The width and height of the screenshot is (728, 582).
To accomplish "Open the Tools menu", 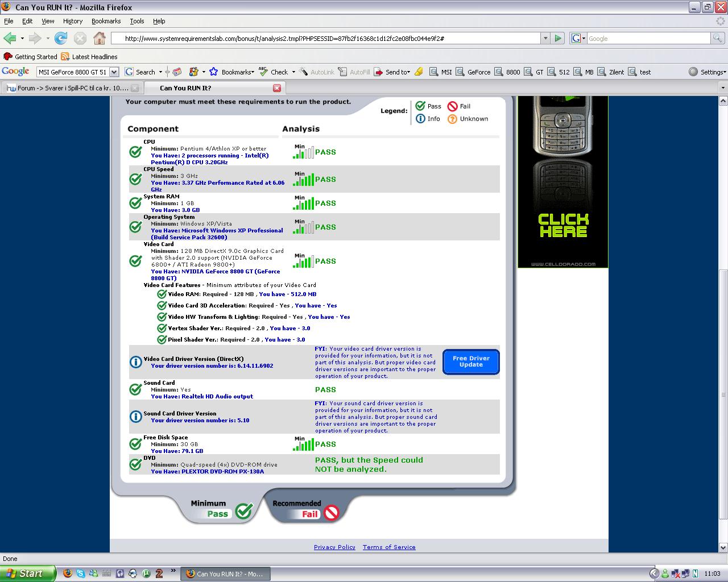I will tap(137, 21).
